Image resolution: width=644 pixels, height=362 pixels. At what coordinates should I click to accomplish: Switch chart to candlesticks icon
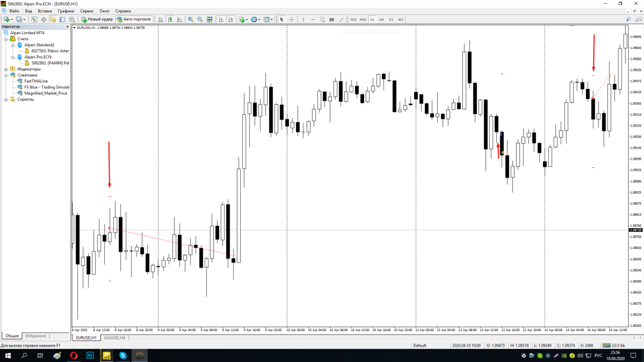(x=170, y=19)
